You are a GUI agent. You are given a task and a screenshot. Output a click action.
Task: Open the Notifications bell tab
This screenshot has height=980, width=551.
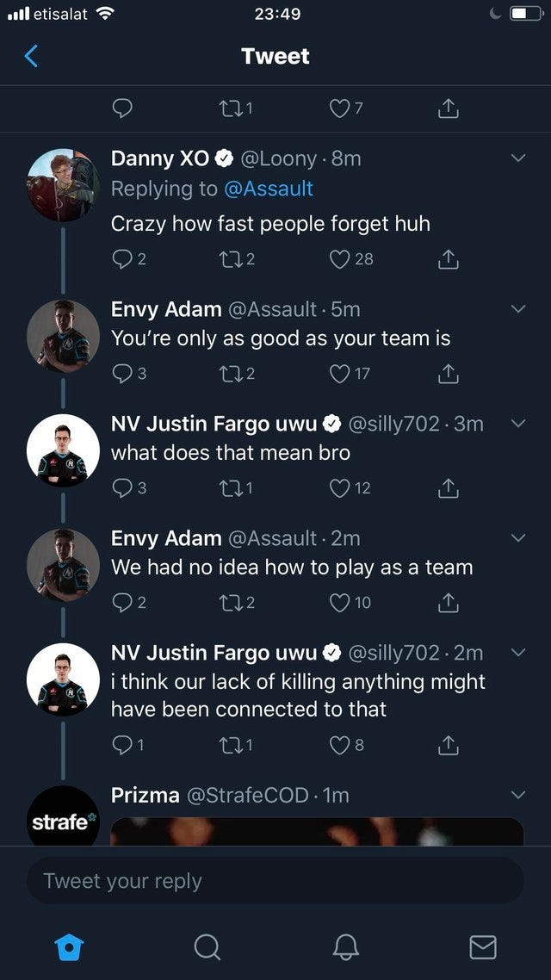pyautogui.click(x=344, y=947)
